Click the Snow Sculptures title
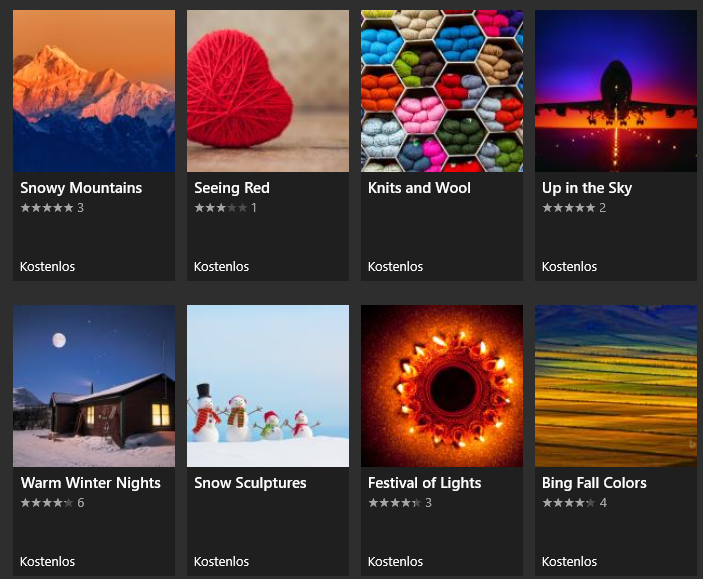This screenshot has width=703, height=579. [250, 483]
